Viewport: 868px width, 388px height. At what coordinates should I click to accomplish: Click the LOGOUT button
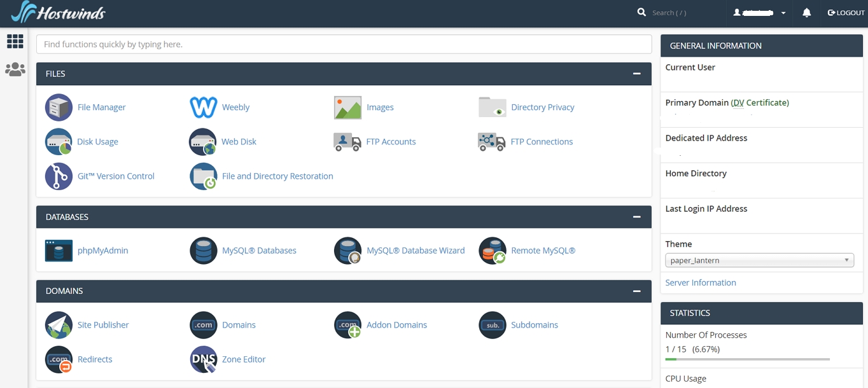[x=846, y=13]
